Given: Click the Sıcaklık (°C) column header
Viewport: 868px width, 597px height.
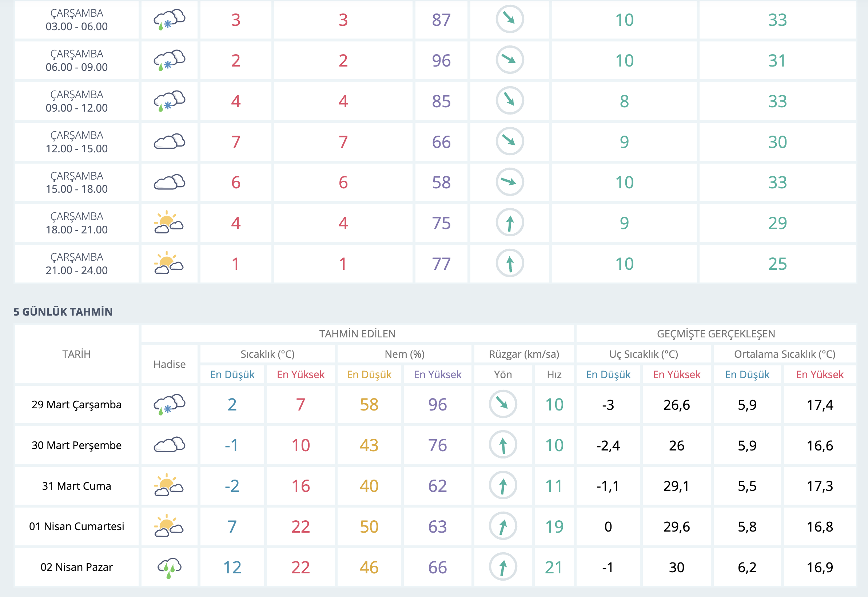Looking at the screenshot, I should tap(267, 354).
